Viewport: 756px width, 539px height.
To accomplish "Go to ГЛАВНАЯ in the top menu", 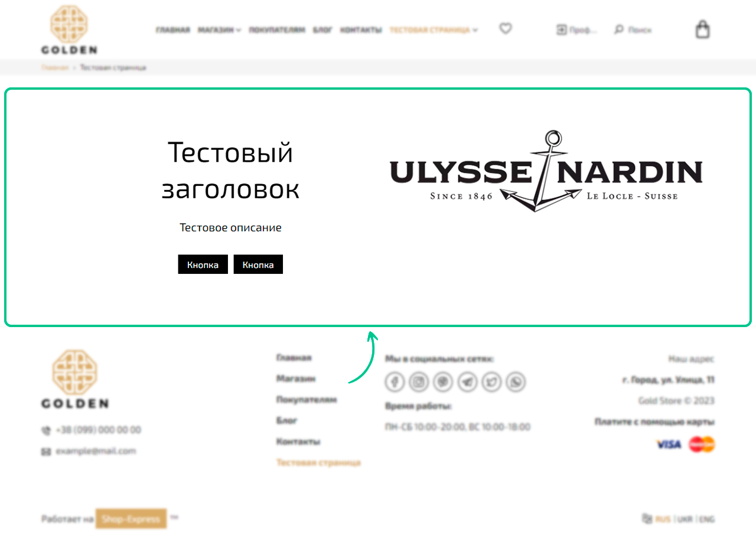I will pyautogui.click(x=173, y=30).
